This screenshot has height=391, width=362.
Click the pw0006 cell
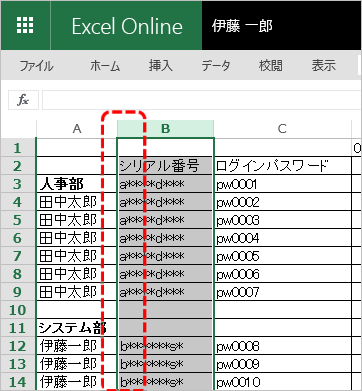point(283,274)
